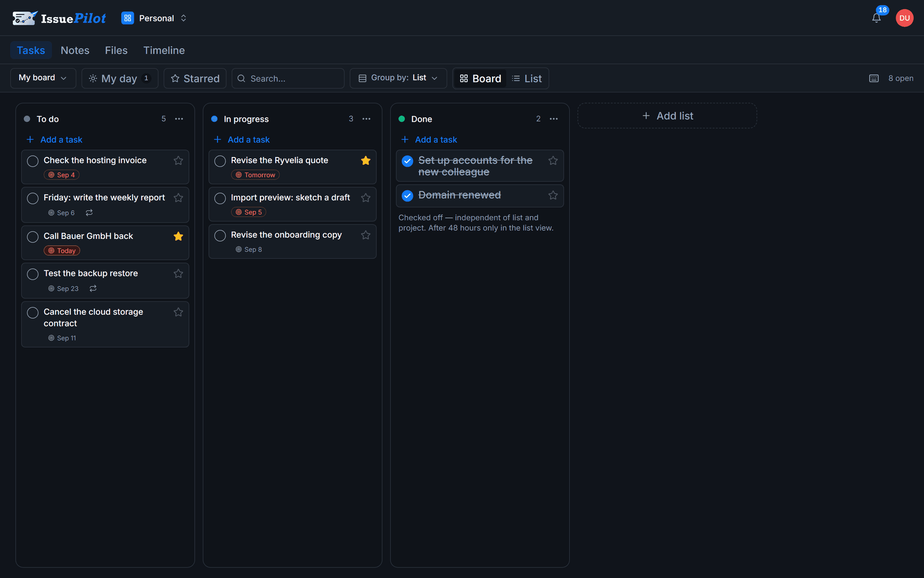Open the To do list options menu
This screenshot has height=578, width=924.
[x=179, y=119]
